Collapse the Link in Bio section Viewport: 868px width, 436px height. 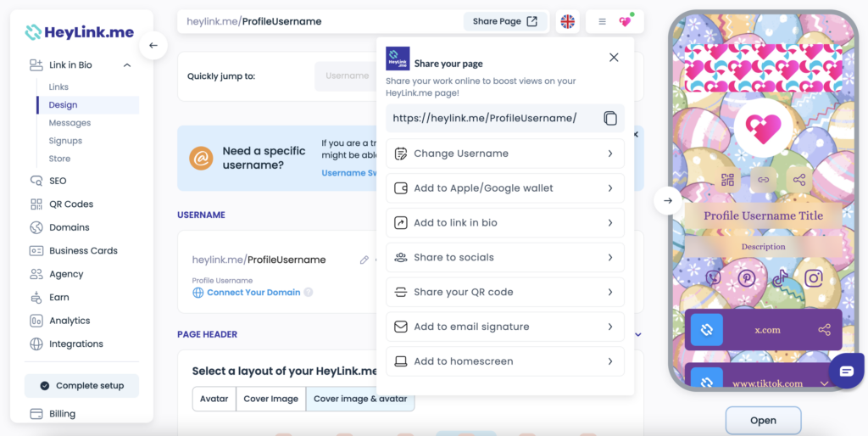point(127,65)
